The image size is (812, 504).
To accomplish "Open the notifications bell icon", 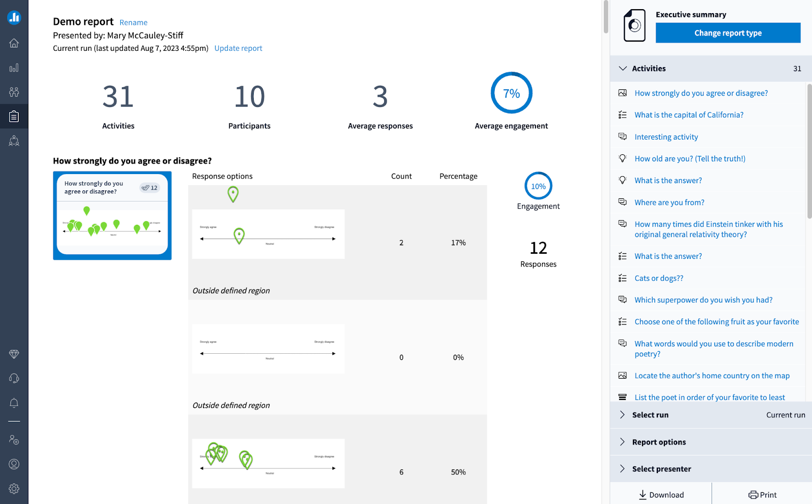I will click(x=14, y=403).
